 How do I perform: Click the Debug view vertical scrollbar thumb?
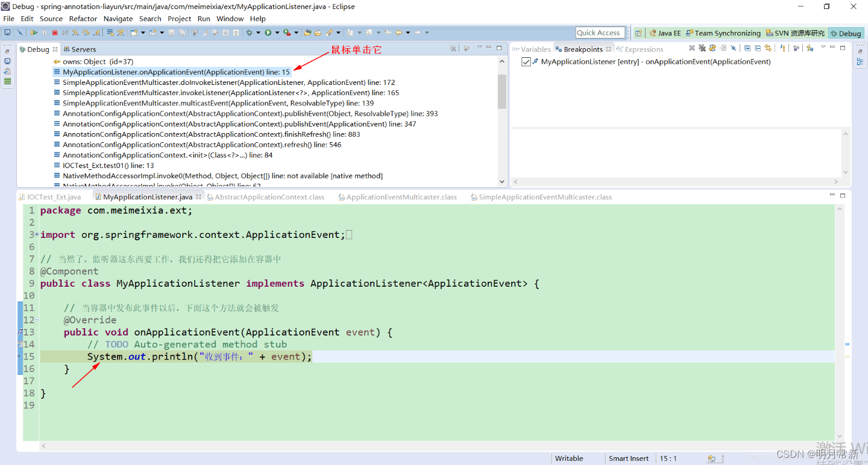coord(502,92)
